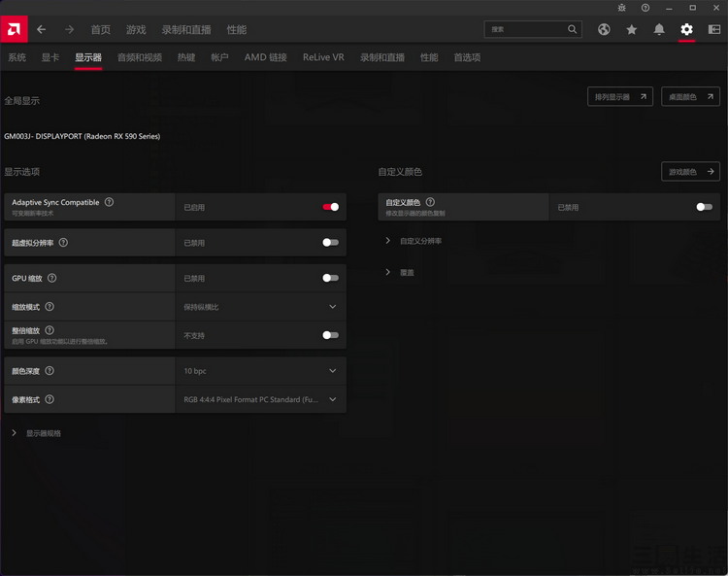728x576 pixels.
Task: Go back with the left arrow
Action: [42, 30]
